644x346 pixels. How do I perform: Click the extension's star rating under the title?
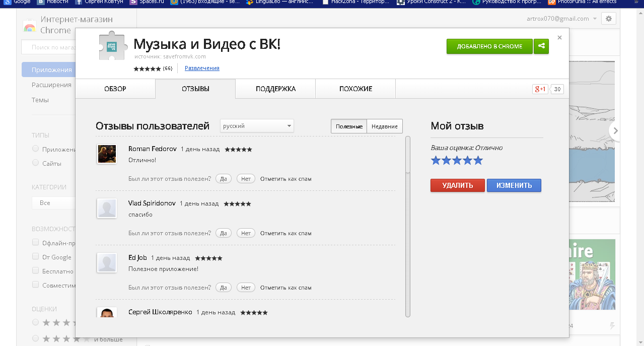(x=147, y=68)
